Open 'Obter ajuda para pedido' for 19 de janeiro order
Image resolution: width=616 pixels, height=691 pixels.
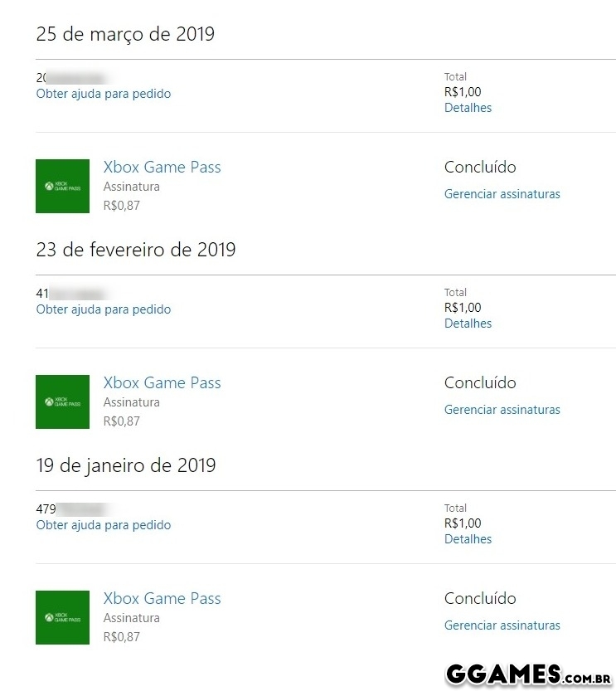click(x=104, y=525)
